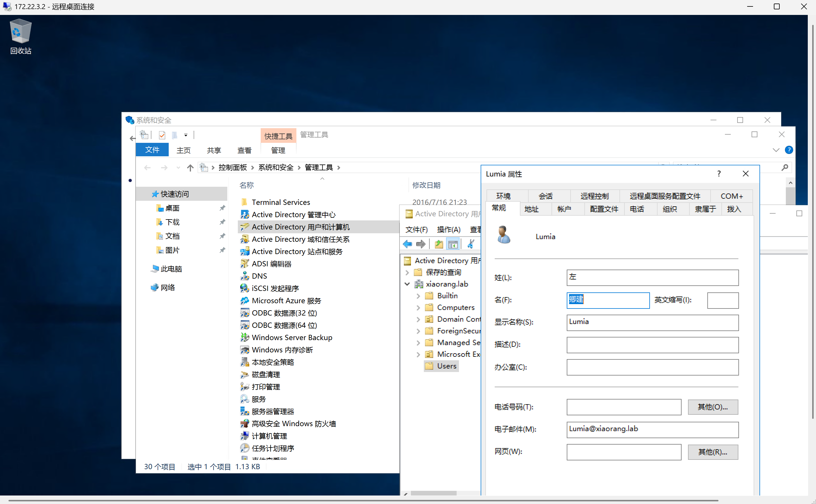This screenshot has width=816, height=504.
Task: Switch to the 帐户 tab
Action: pyautogui.click(x=564, y=209)
